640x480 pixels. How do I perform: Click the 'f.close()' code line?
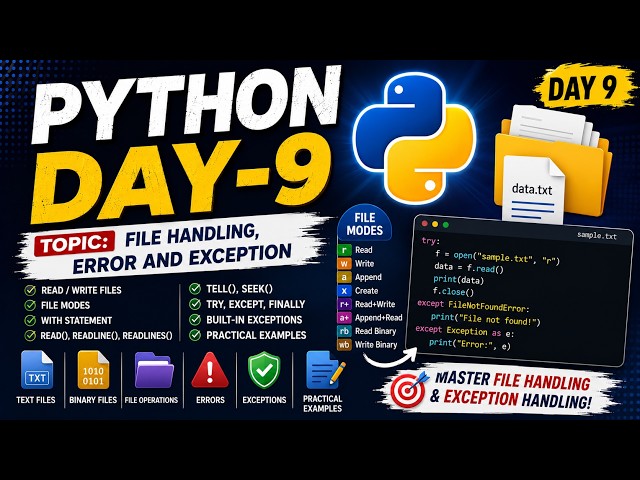pos(453,291)
